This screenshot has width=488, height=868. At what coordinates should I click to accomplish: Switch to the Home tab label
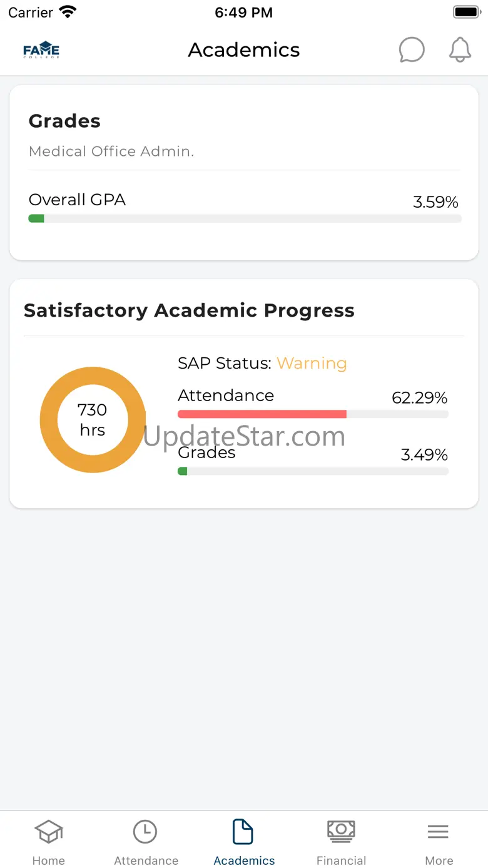pos(48,860)
